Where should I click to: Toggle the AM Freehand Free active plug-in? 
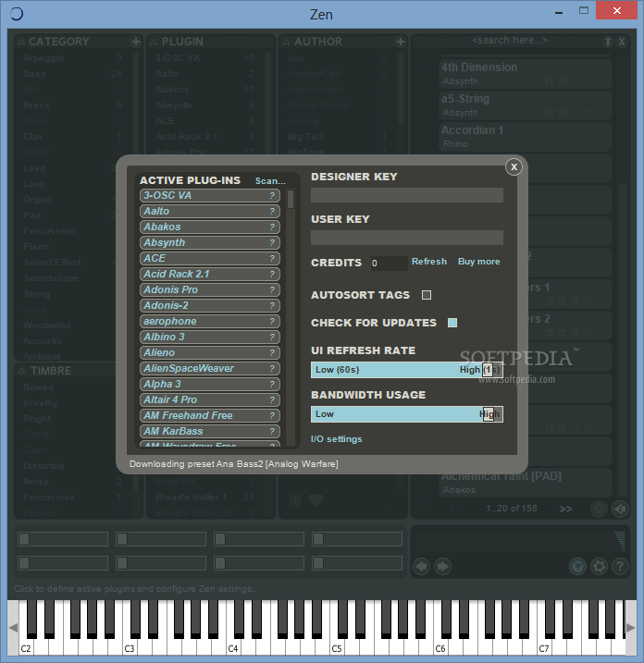[210, 415]
